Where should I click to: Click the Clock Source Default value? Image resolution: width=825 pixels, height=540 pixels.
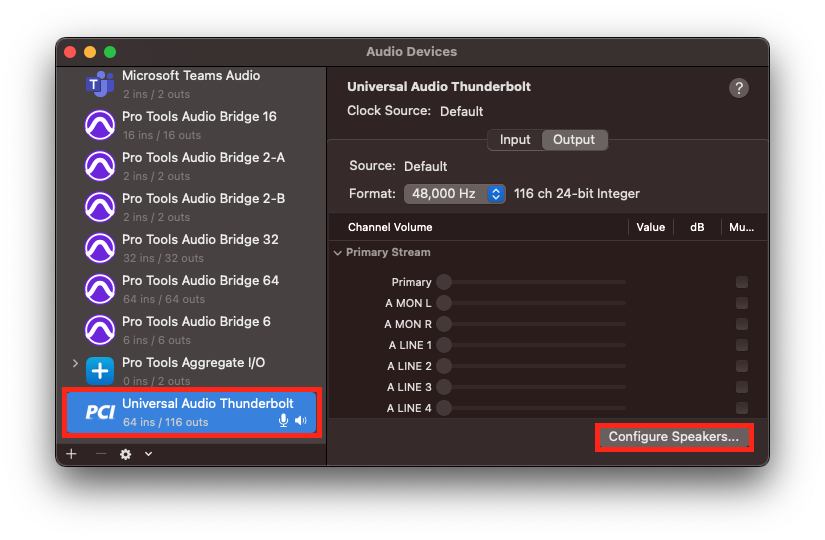[x=461, y=112]
